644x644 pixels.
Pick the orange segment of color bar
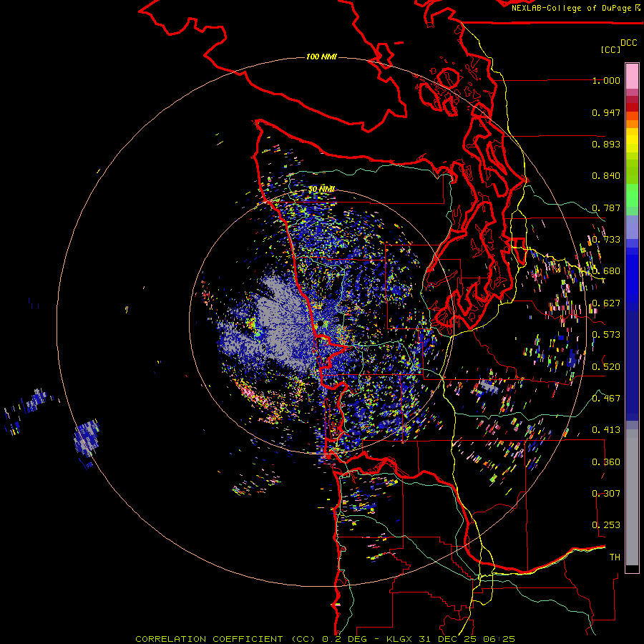tap(632, 124)
